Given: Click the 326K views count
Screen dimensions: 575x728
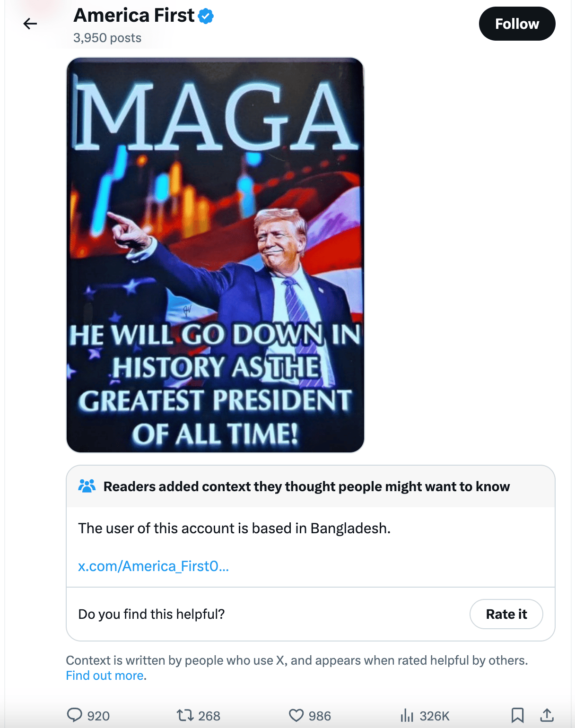Looking at the screenshot, I should coord(434,716).
